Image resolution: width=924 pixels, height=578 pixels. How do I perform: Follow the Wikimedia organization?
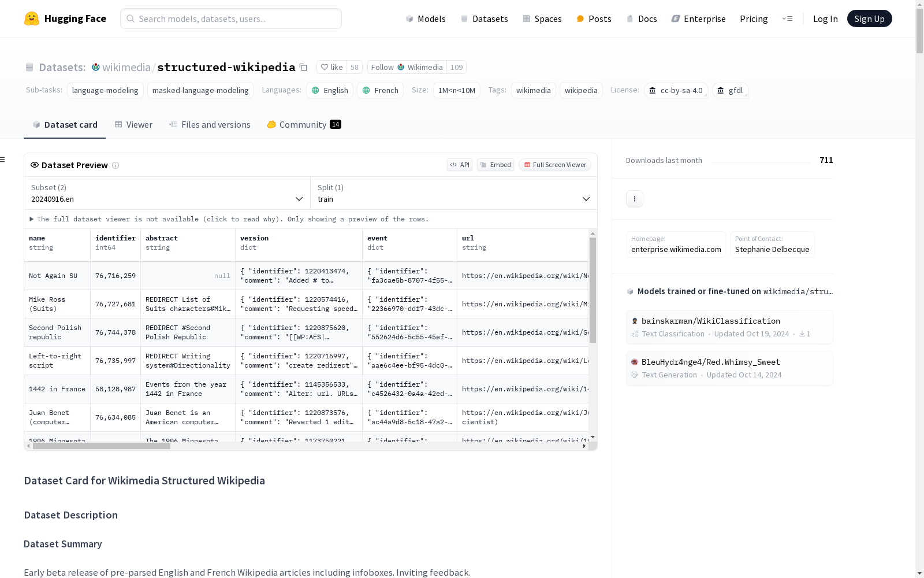[x=407, y=67]
